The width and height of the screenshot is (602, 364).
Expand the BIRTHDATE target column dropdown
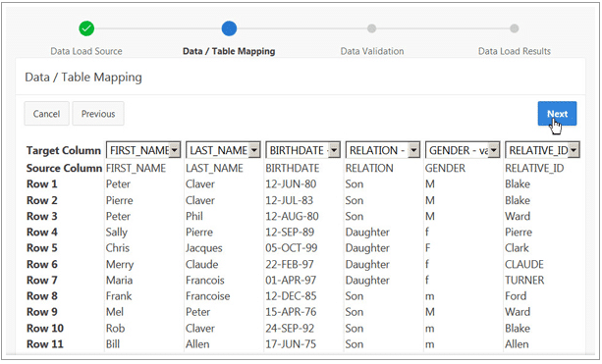point(302,150)
